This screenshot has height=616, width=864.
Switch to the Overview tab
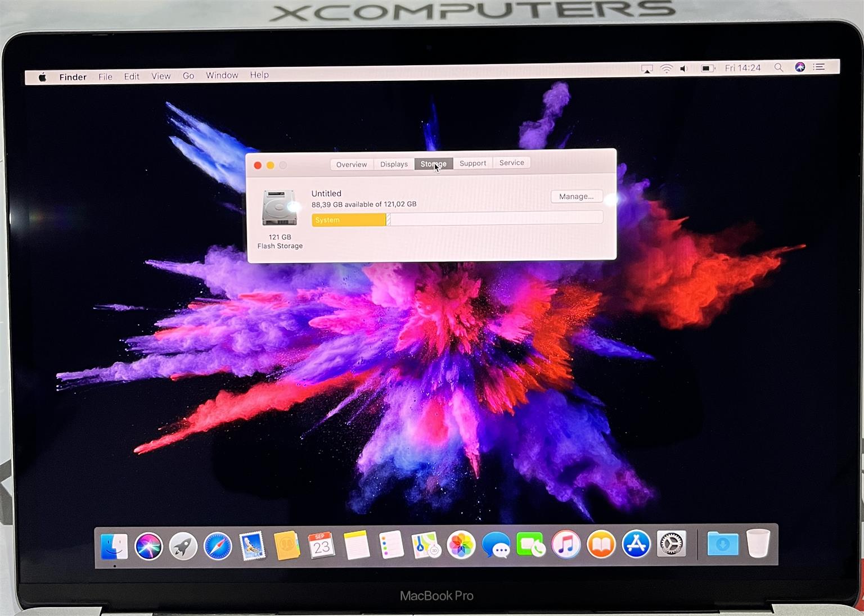point(351,164)
